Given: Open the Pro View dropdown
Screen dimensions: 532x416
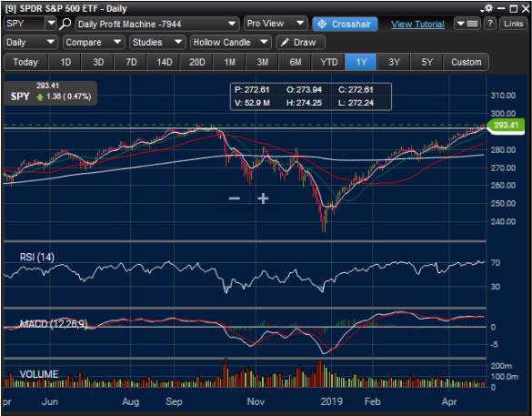Looking at the screenshot, I should click(x=276, y=24).
